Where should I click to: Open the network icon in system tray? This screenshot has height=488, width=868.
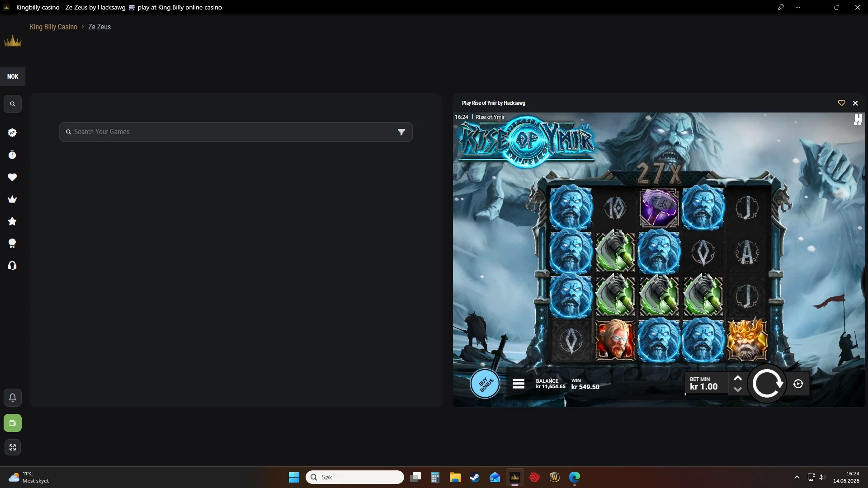(x=811, y=477)
